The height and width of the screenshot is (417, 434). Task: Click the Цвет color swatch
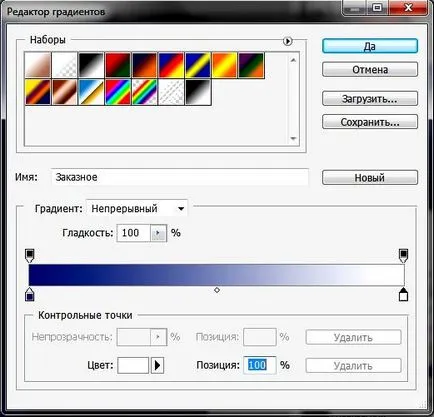(133, 366)
